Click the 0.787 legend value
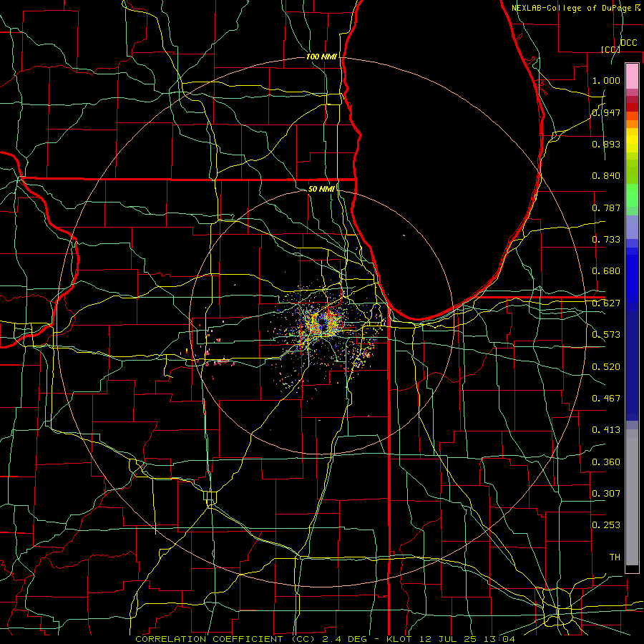This screenshot has width=644, height=644. [606, 208]
